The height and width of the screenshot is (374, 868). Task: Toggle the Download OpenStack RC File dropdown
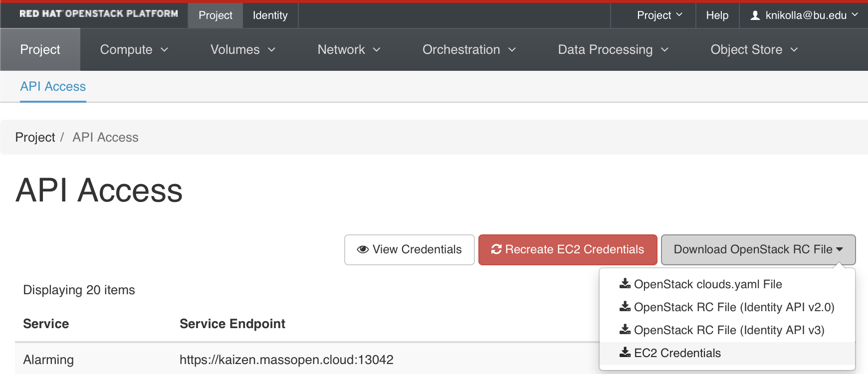758,249
